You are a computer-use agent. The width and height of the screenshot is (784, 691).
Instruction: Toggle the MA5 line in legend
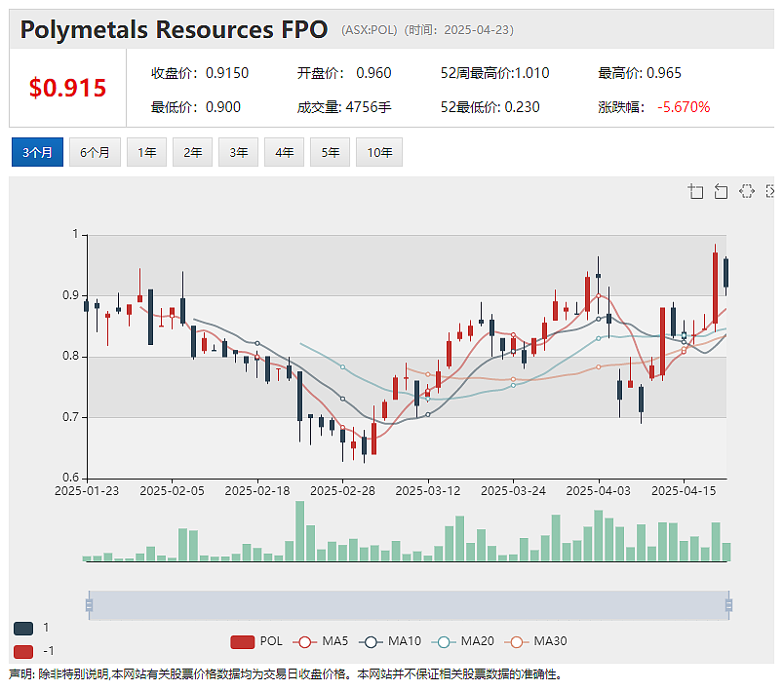pos(320,641)
